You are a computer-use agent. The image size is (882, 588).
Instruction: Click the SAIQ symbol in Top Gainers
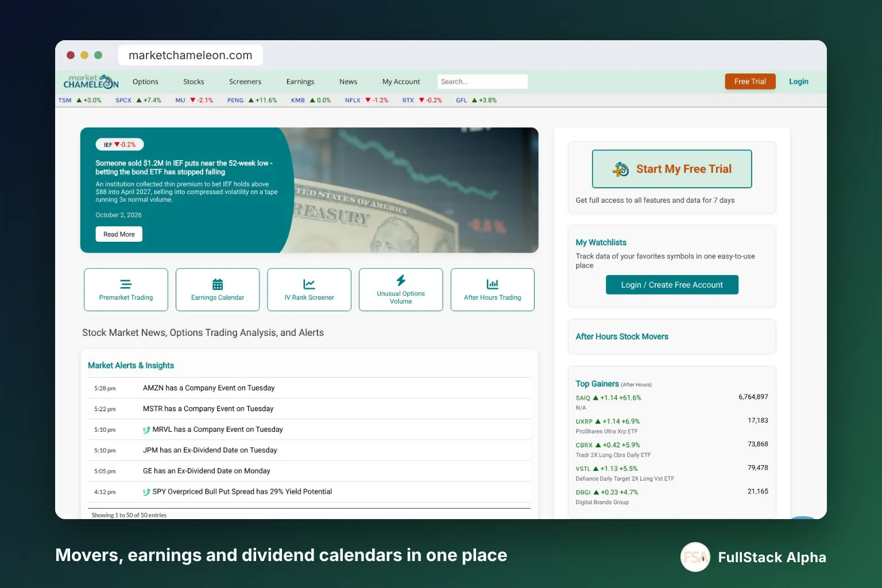pos(583,398)
